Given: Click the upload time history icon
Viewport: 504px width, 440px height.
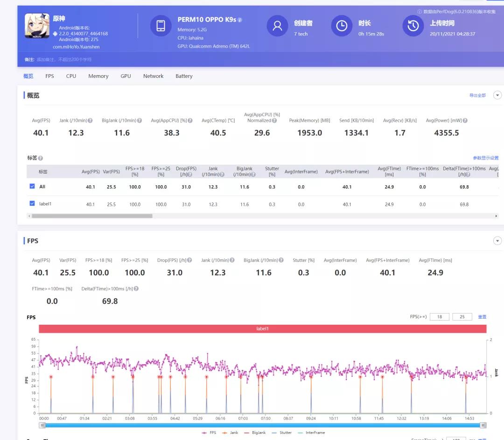Looking at the screenshot, I should click(413, 26).
